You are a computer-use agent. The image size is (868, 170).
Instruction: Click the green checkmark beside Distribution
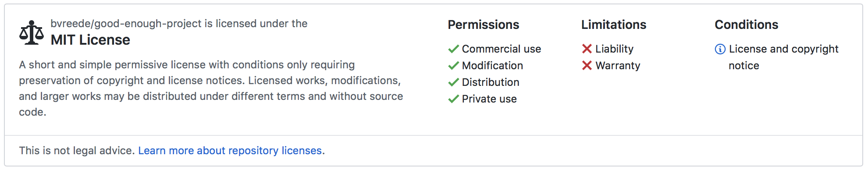point(453,82)
